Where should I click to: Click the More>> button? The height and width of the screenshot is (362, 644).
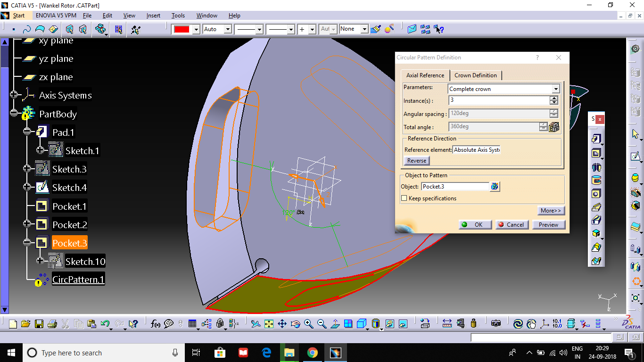tap(551, 211)
